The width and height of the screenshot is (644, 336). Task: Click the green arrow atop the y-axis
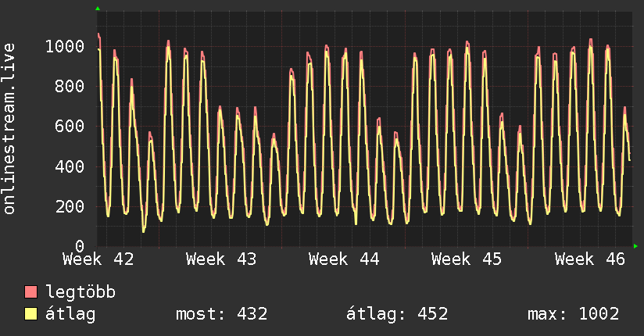coord(98,9)
